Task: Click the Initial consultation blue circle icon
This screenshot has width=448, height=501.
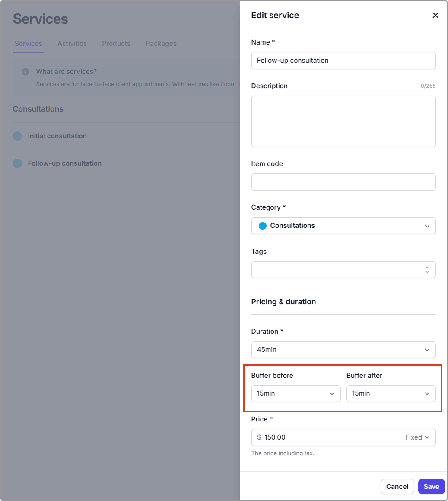Action: point(17,136)
